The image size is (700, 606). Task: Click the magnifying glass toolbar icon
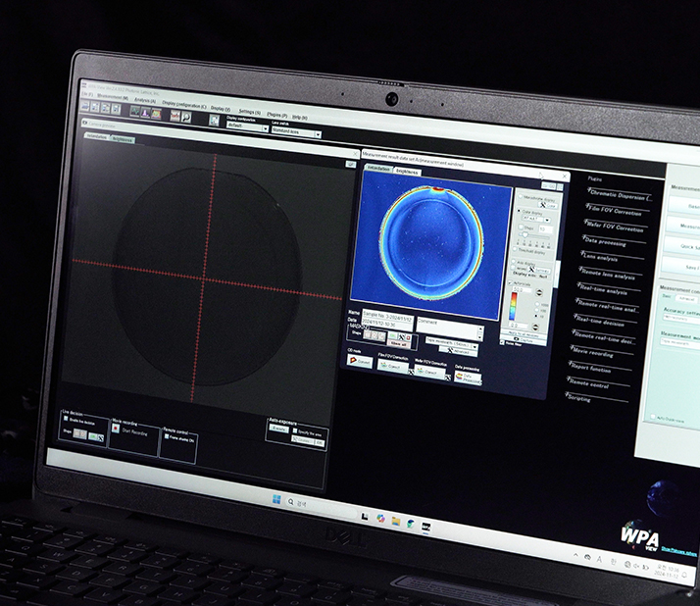(x=185, y=118)
